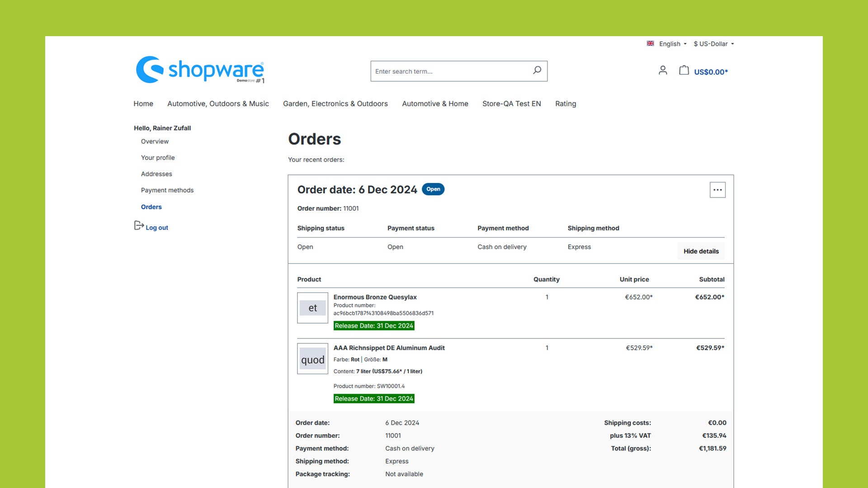This screenshot has height=488, width=868.
Task: Expand the US-Dollar currency dropdown
Action: coord(713,43)
